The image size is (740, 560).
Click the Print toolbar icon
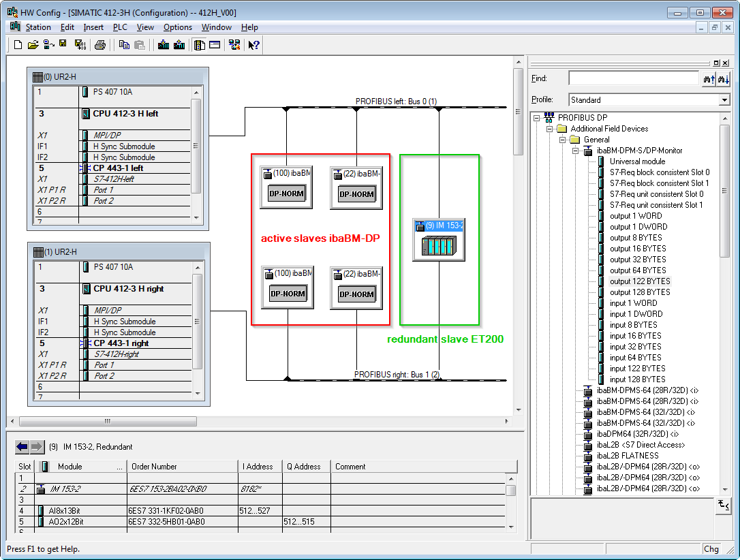(x=100, y=45)
